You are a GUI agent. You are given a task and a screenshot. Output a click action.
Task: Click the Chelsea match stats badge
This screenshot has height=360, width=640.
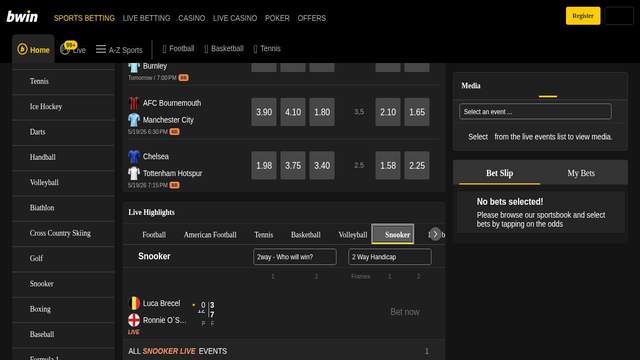174,185
